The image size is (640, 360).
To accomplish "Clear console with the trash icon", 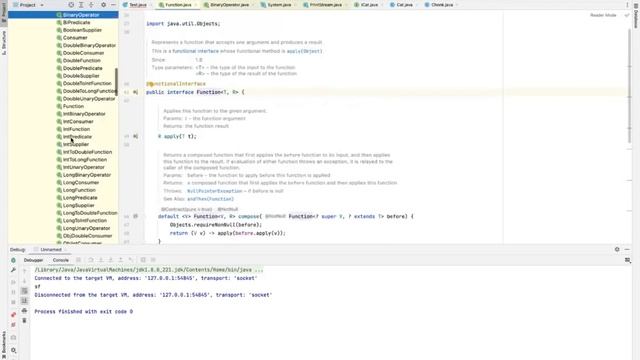I will tap(24, 320).
